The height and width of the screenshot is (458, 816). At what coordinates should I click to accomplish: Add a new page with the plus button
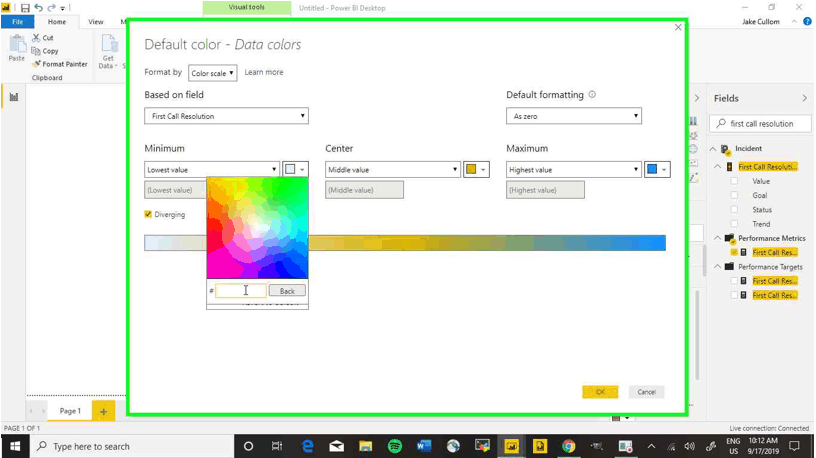104,411
